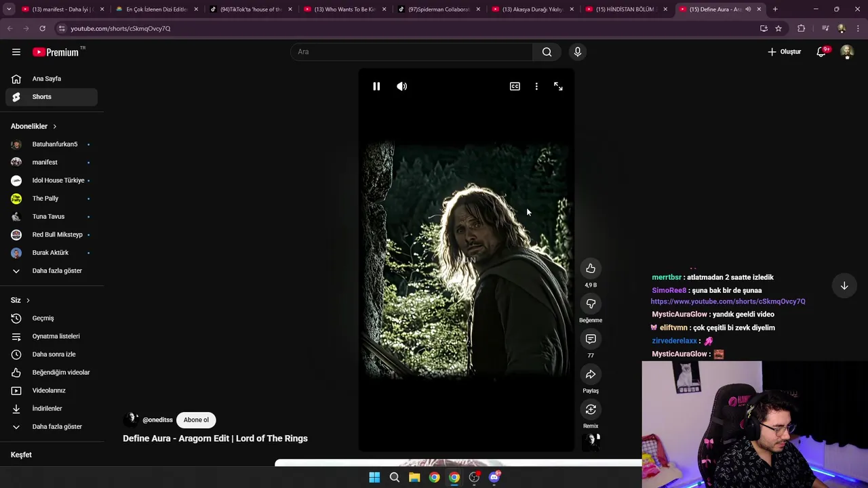This screenshot has width=868, height=488.
Task: Open YouTube notifications bell
Action: coord(821,52)
